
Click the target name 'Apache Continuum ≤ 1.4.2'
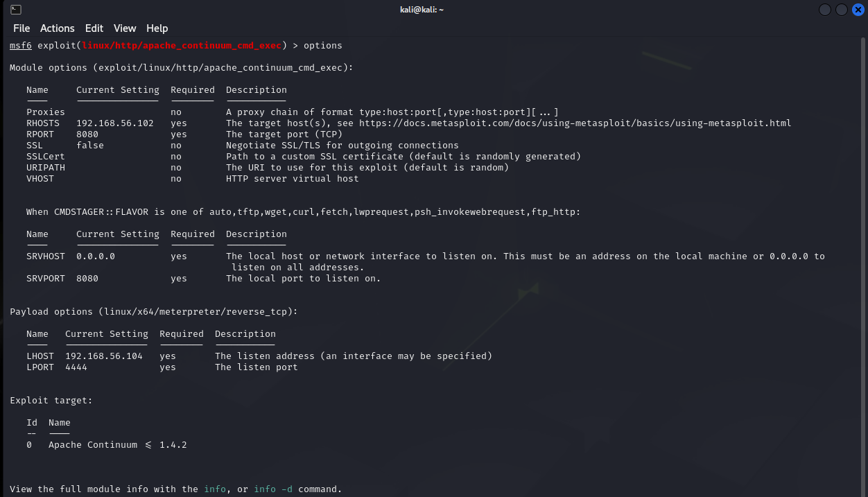(118, 445)
